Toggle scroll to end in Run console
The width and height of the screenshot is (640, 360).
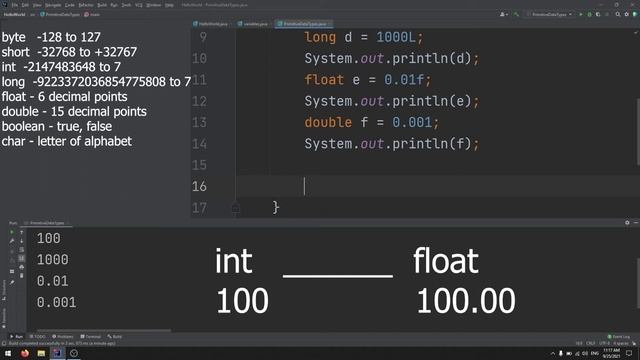[x=22, y=258]
